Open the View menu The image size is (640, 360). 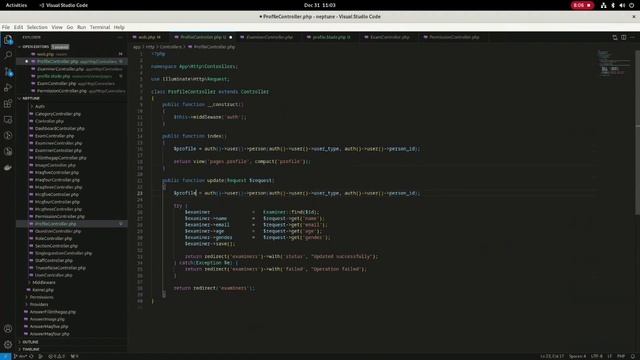coord(57,27)
